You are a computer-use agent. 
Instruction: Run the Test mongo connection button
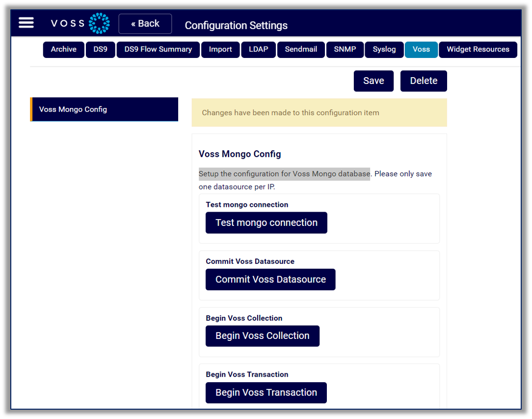pyautogui.click(x=266, y=223)
